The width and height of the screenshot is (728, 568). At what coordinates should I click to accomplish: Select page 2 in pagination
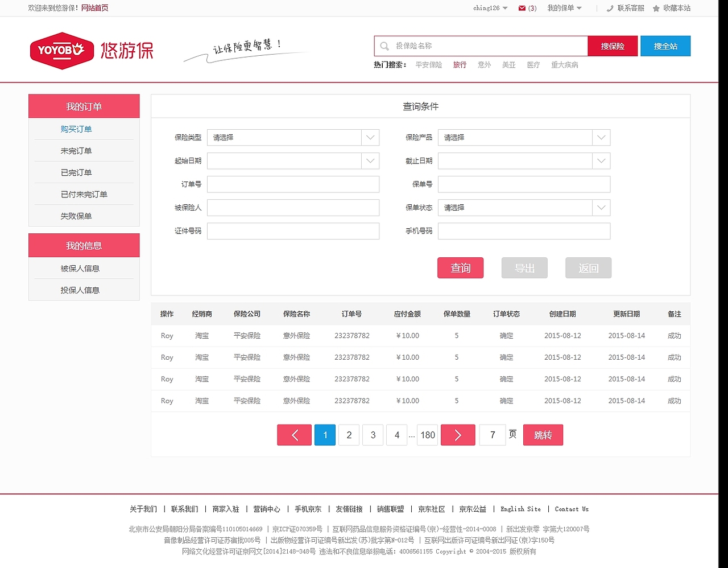349,435
